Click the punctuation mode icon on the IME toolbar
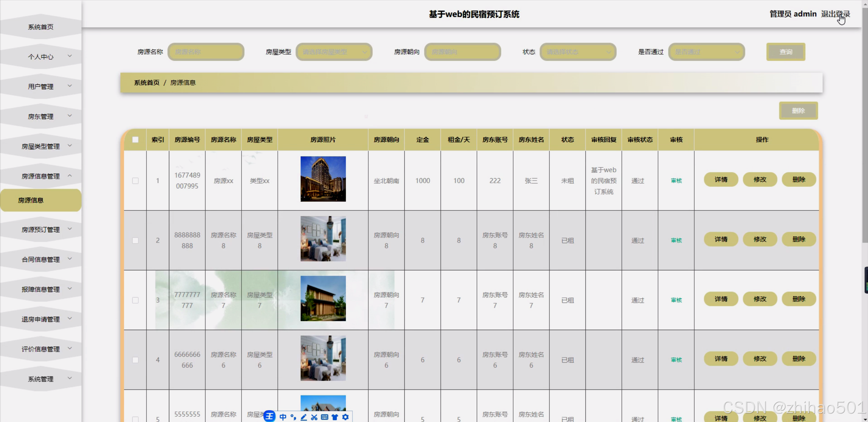Image resolution: width=868 pixels, height=422 pixels. [x=293, y=417]
